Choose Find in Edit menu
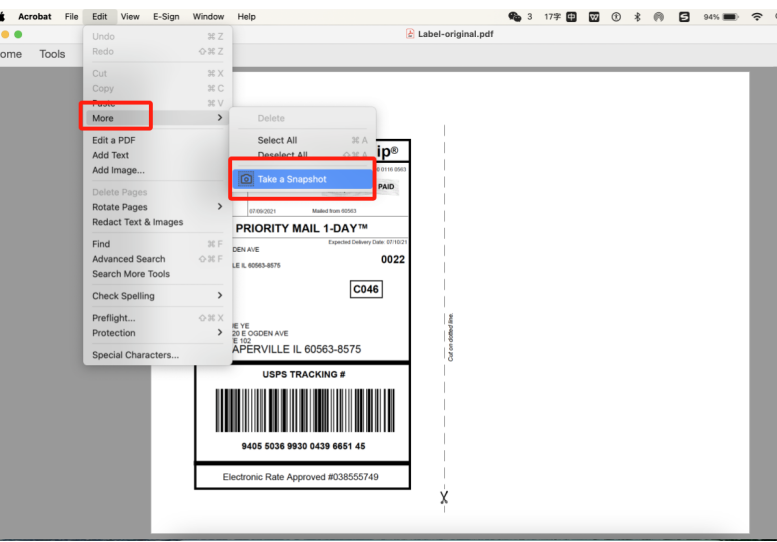Screen dimensions: 777x542 (x=158, y=244)
